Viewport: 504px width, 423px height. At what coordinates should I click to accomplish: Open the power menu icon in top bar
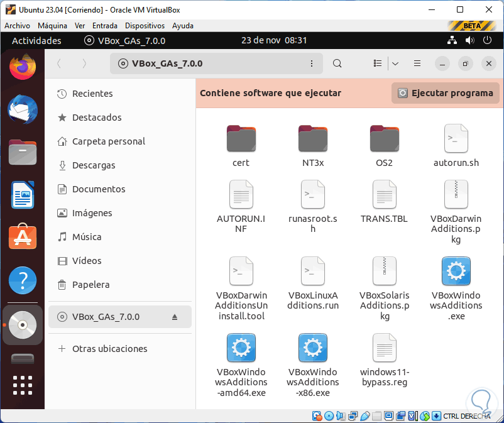[487, 40]
